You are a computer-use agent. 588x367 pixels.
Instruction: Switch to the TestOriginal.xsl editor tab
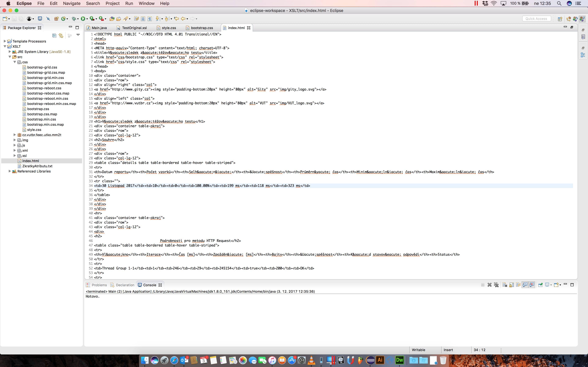click(x=134, y=28)
